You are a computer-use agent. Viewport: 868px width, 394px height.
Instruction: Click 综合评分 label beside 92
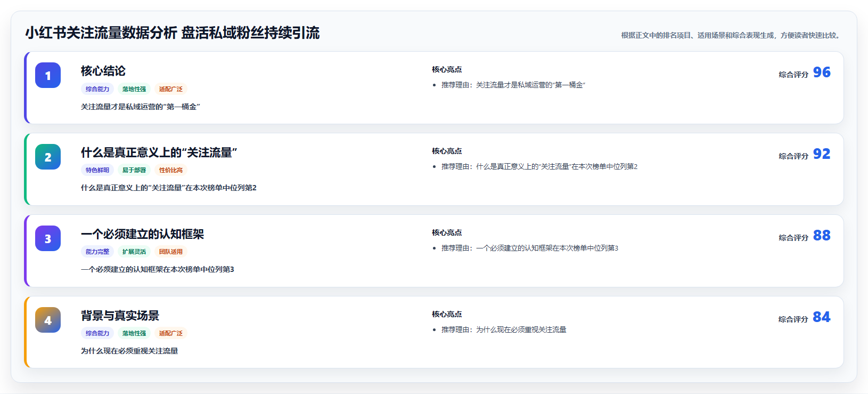[x=793, y=156]
